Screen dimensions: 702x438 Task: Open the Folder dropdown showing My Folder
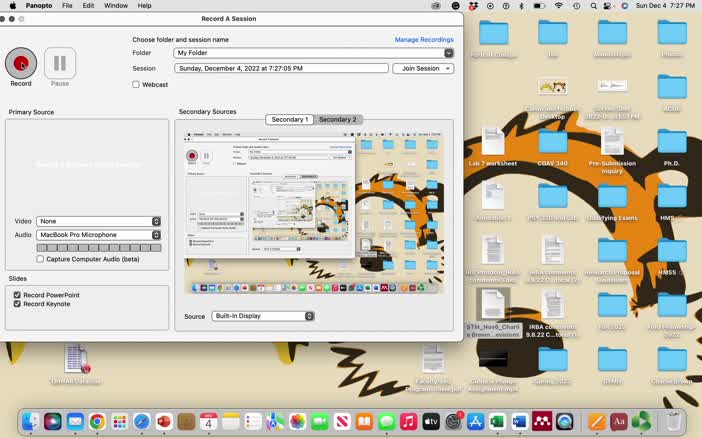coord(313,53)
